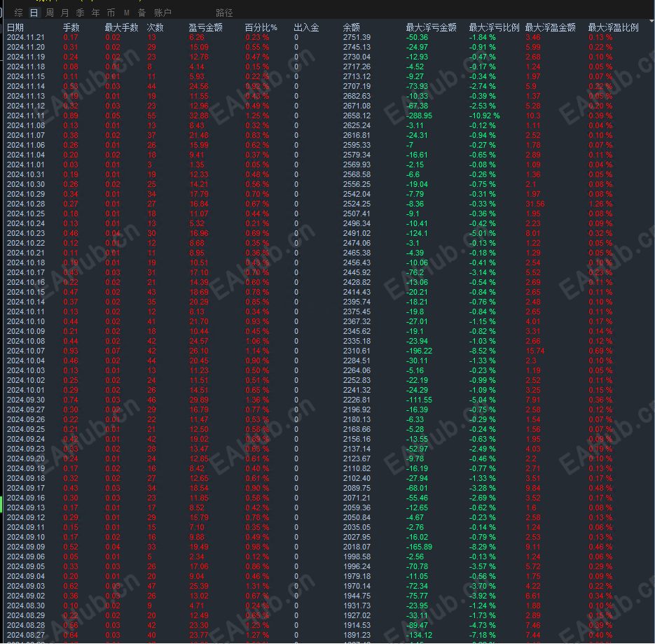Select the date cell 2024.11.01

point(26,165)
